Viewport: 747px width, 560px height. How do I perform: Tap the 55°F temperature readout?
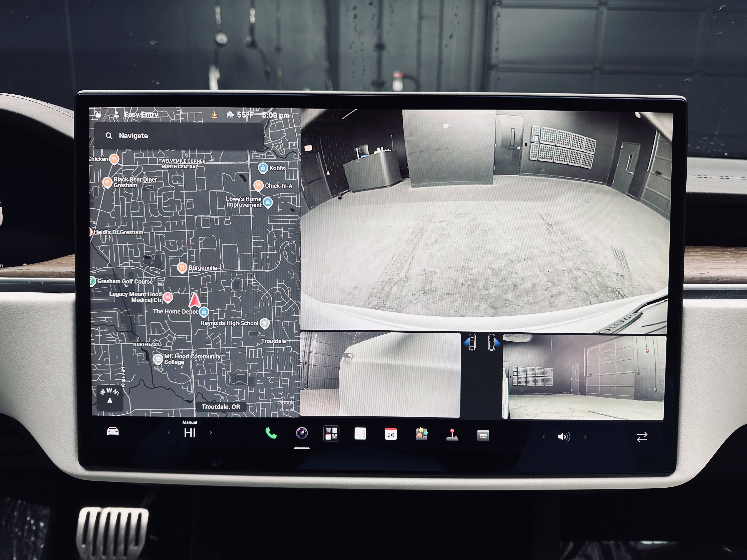[245, 115]
